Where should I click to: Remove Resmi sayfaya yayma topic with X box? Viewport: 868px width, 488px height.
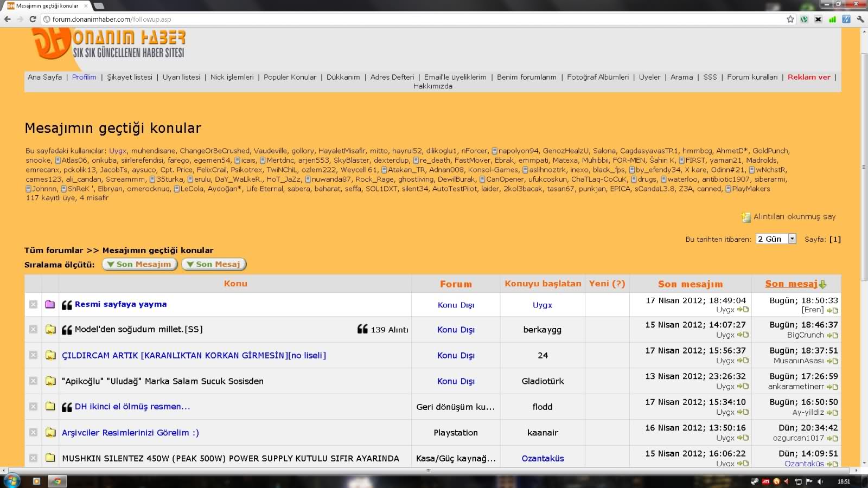coord(33,304)
